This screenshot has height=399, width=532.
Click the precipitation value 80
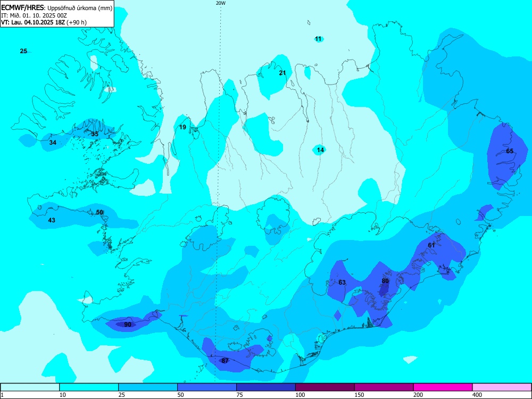(x=385, y=281)
